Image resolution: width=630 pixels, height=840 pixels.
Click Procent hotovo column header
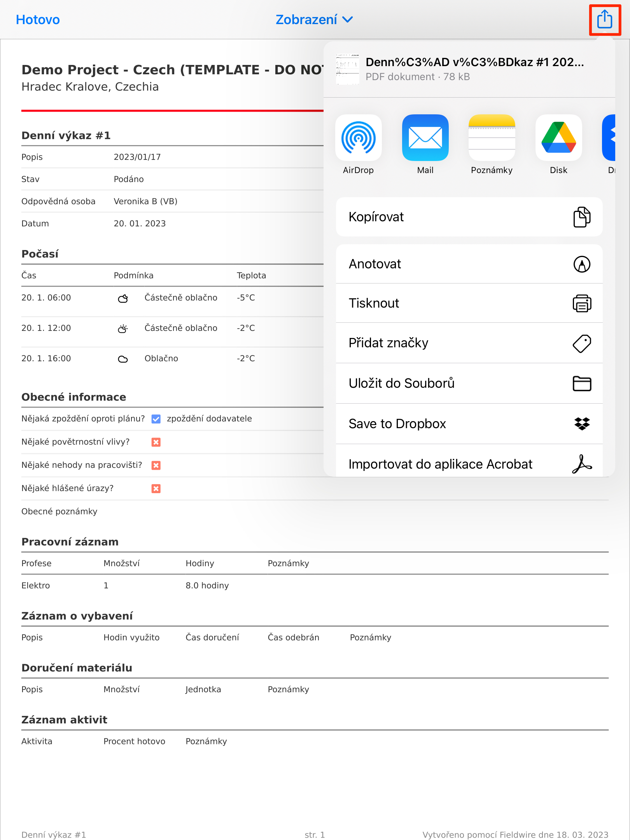coord(134,741)
